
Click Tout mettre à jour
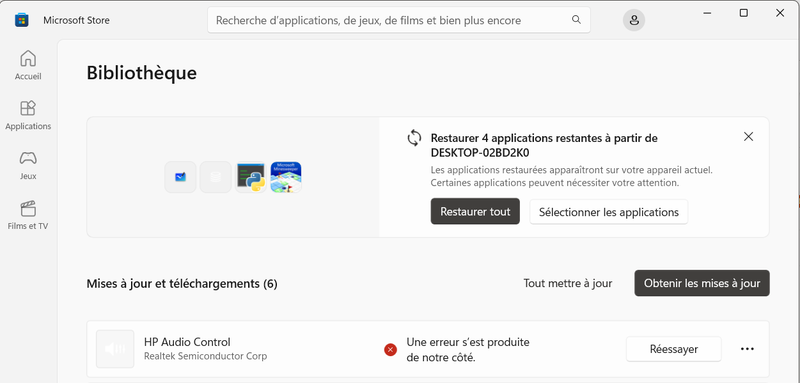pyautogui.click(x=567, y=283)
